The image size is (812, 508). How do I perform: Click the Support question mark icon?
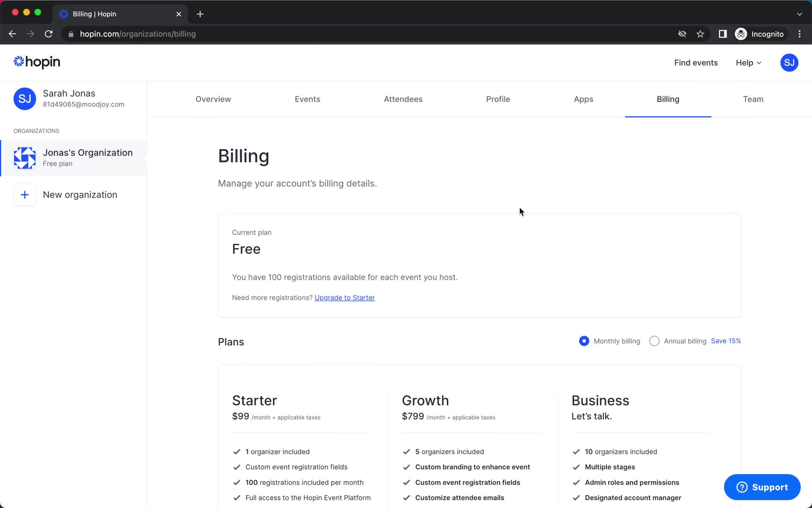click(x=742, y=487)
